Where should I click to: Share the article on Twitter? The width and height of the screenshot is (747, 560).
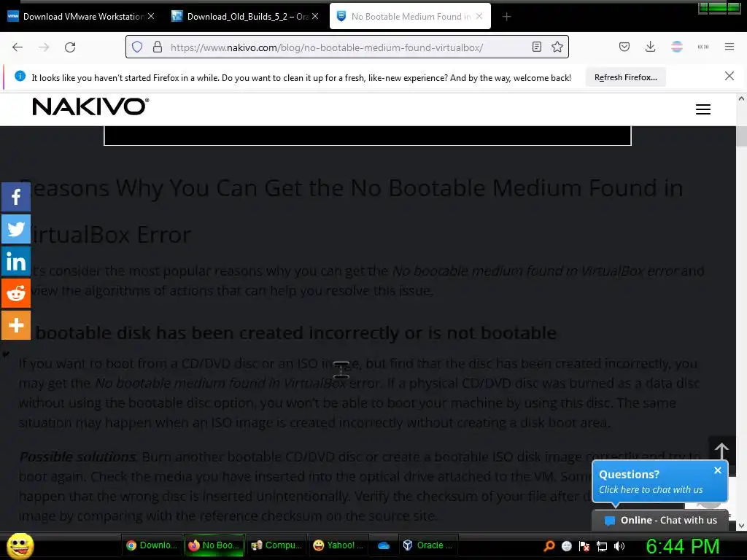(16, 229)
